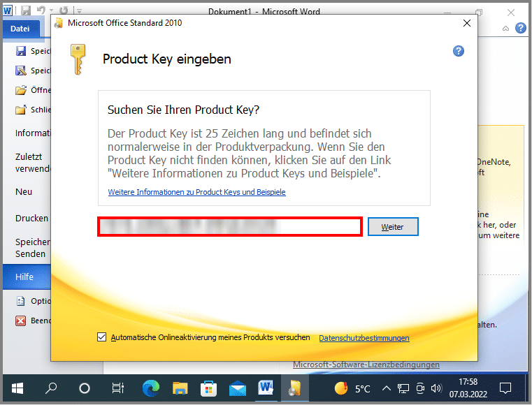This screenshot has width=532, height=405.
Task: Show hidden system tray icons
Action: click(389, 388)
